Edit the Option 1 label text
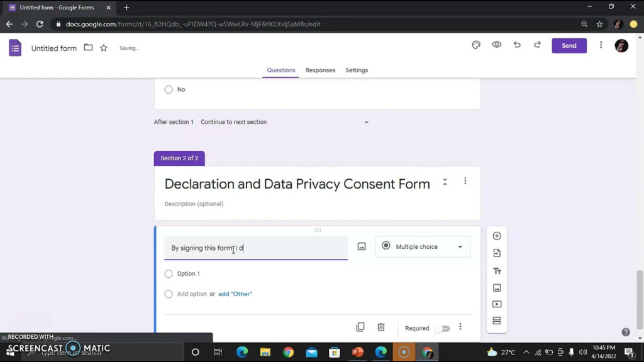The width and height of the screenshot is (644, 362). (189, 274)
